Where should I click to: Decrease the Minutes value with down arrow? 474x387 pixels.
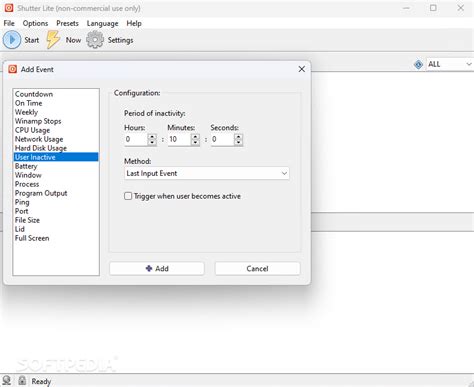tap(195, 142)
